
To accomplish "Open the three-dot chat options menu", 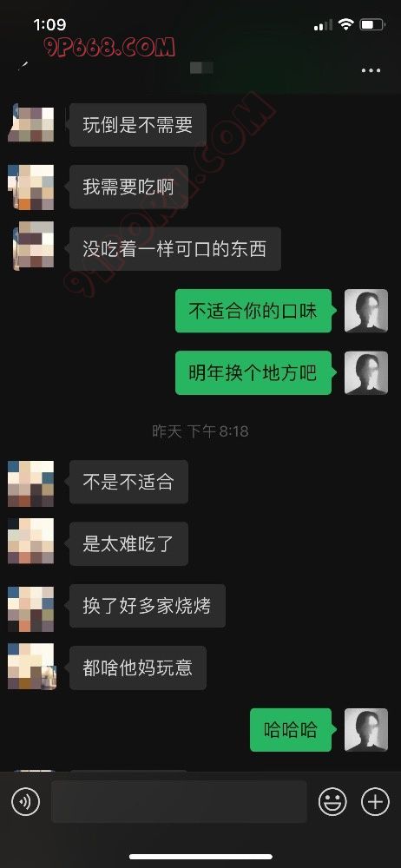I will (x=371, y=71).
